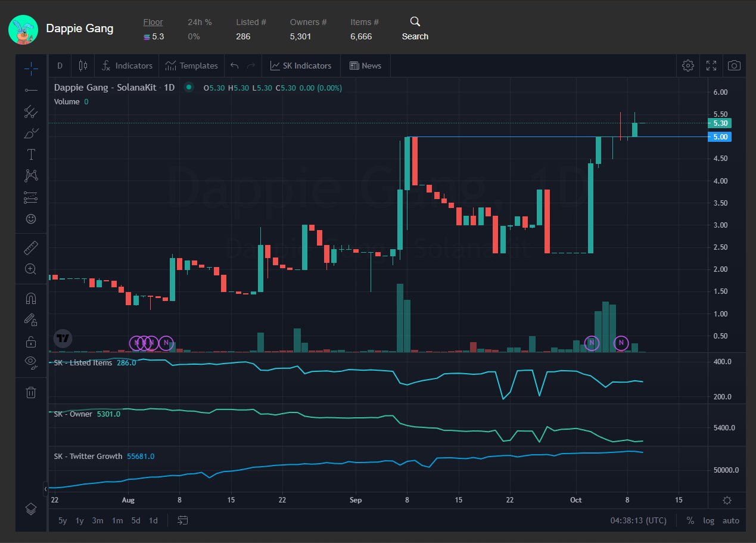Select the SK - Twitter Growth legend

coord(88,456)
